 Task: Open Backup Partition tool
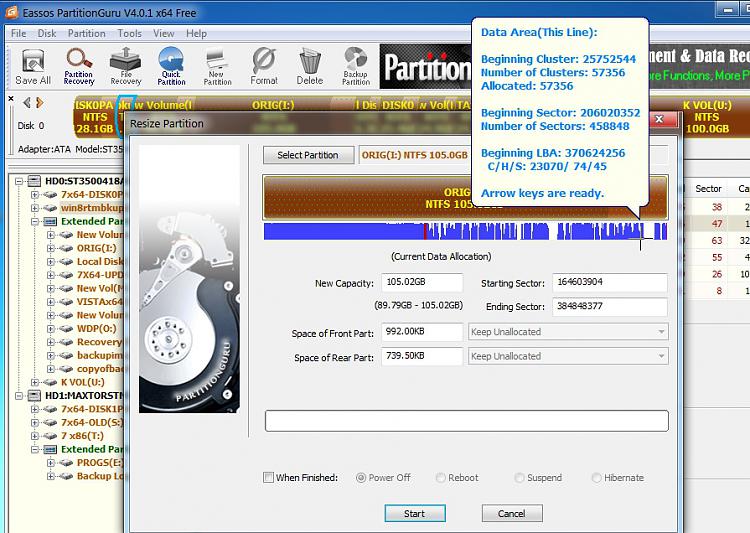click(356, 66)
